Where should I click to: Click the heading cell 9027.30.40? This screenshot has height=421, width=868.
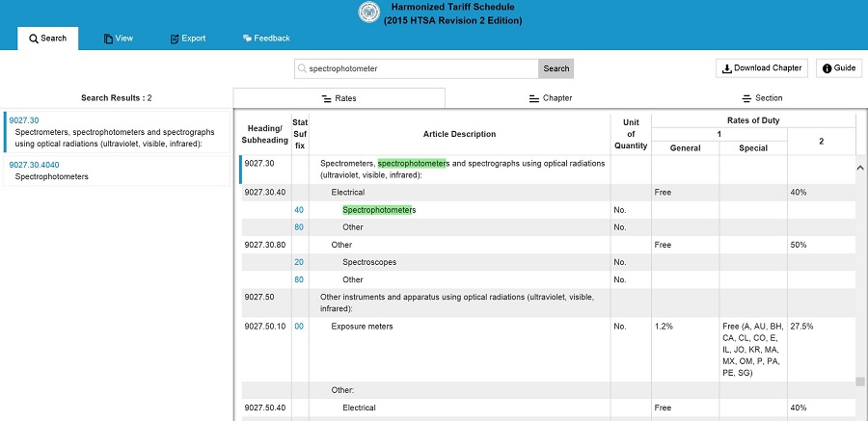(265, 193)
